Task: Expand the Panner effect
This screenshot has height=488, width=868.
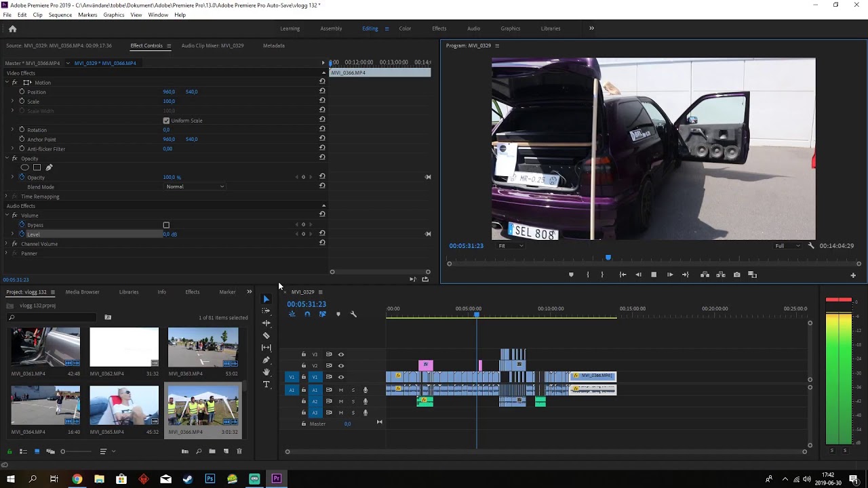Action: tap(6, 253)
